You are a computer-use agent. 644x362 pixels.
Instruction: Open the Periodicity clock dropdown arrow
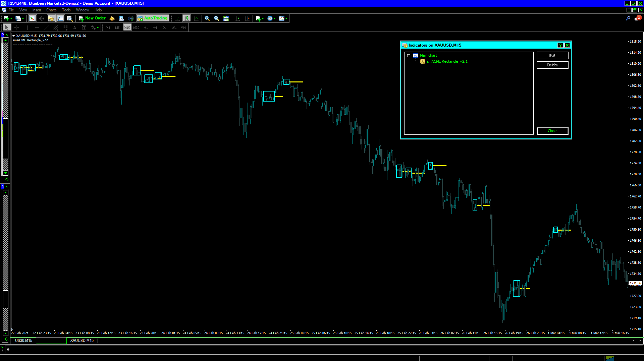pos(275,19)
